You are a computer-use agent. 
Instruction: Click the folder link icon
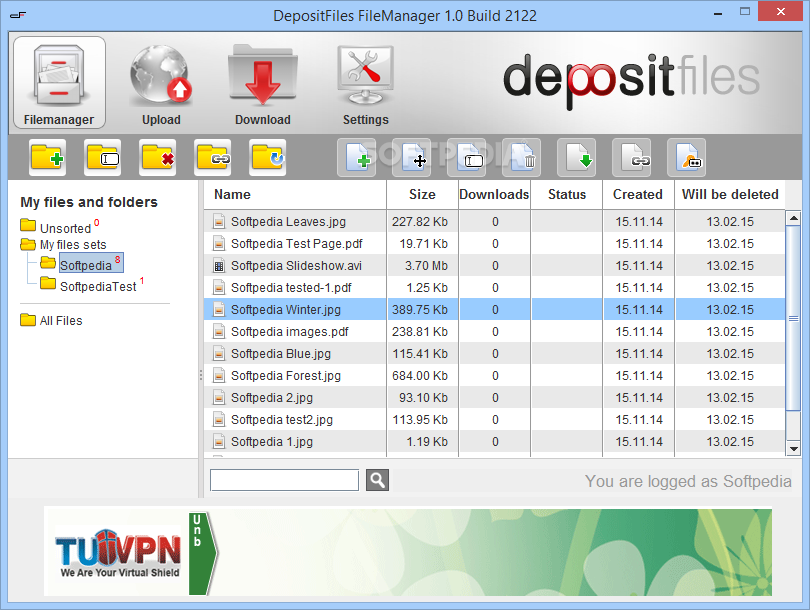click(212, 158)
